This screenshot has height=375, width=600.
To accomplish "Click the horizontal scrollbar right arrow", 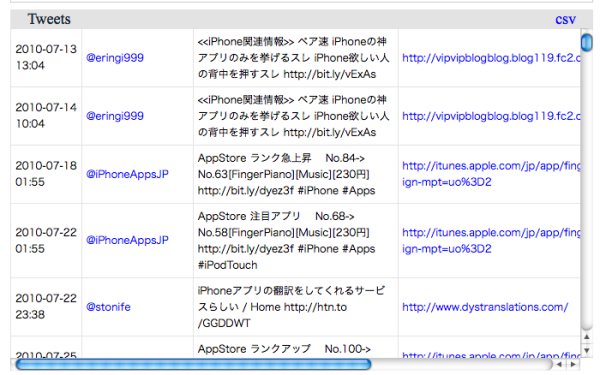I will click(x=573, y=364).
